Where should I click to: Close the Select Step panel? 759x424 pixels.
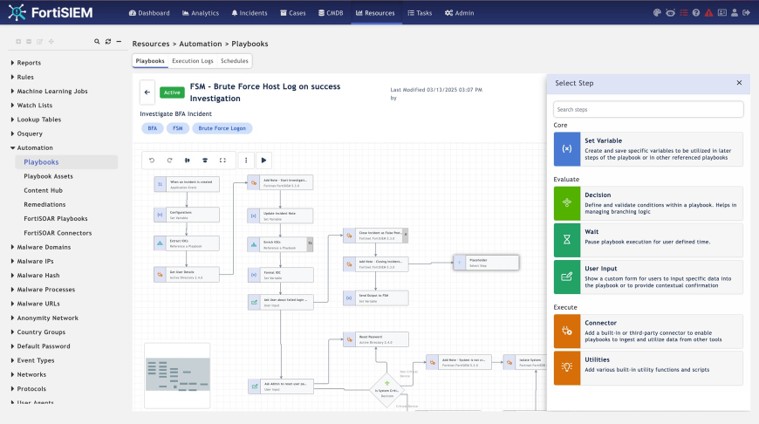coord(739,83)
